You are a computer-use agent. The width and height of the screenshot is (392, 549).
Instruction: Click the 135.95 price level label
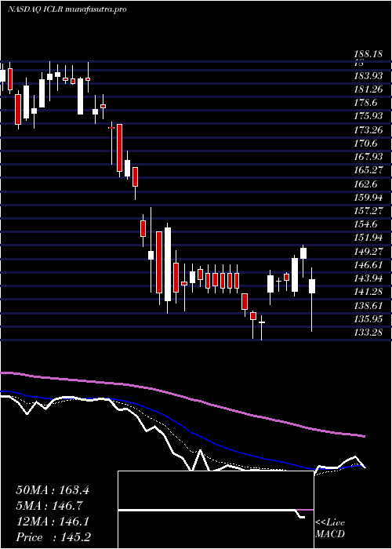tap(368, 319)
